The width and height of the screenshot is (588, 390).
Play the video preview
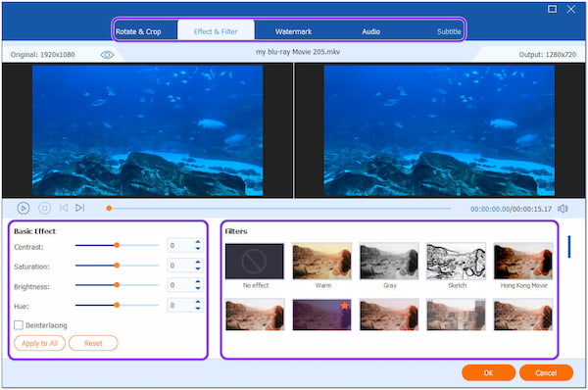click(x=24, y=208)
